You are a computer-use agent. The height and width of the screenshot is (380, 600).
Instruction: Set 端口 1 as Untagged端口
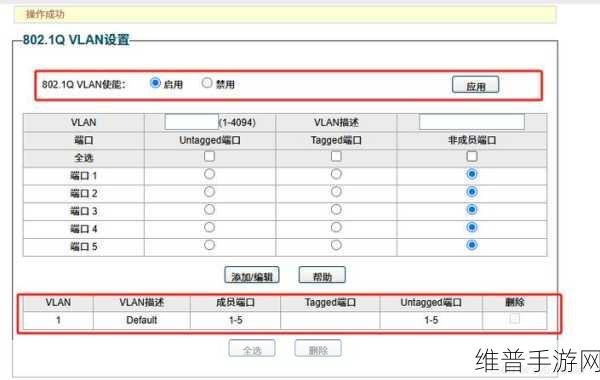209,174
